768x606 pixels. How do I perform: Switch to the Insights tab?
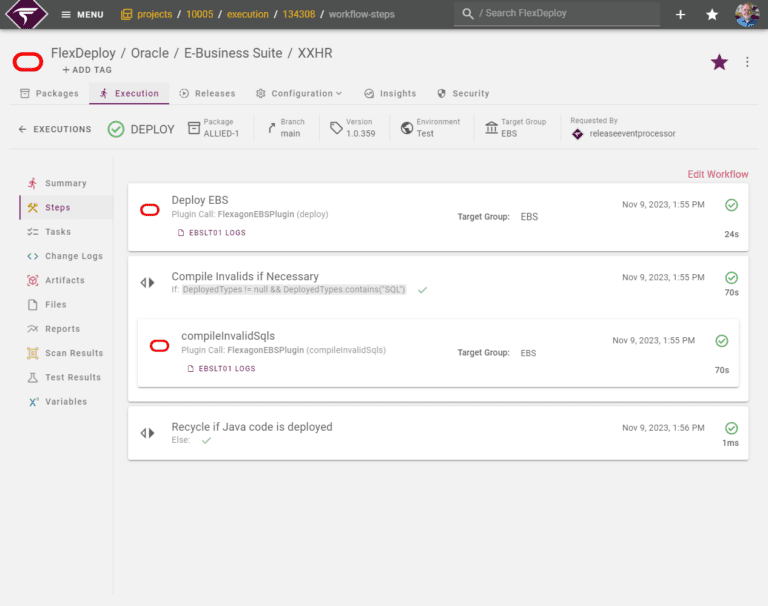(390, 94)
